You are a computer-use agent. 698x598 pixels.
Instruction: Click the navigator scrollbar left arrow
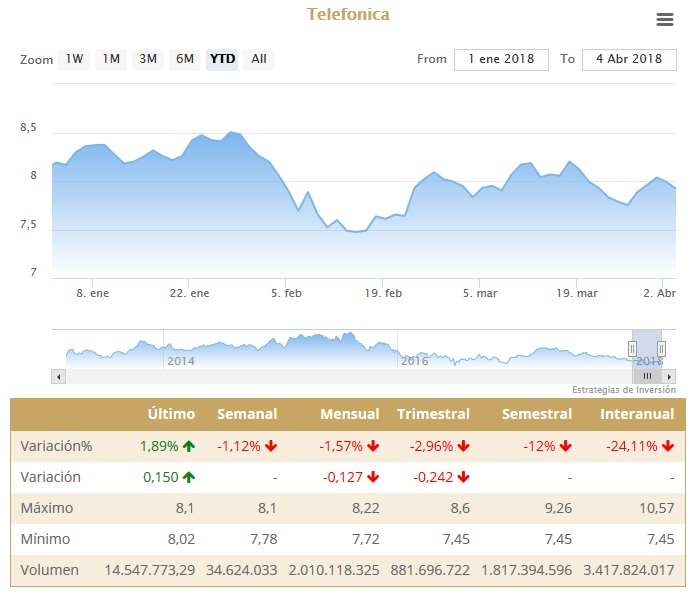pyautogui.click(x=59, y=376)
